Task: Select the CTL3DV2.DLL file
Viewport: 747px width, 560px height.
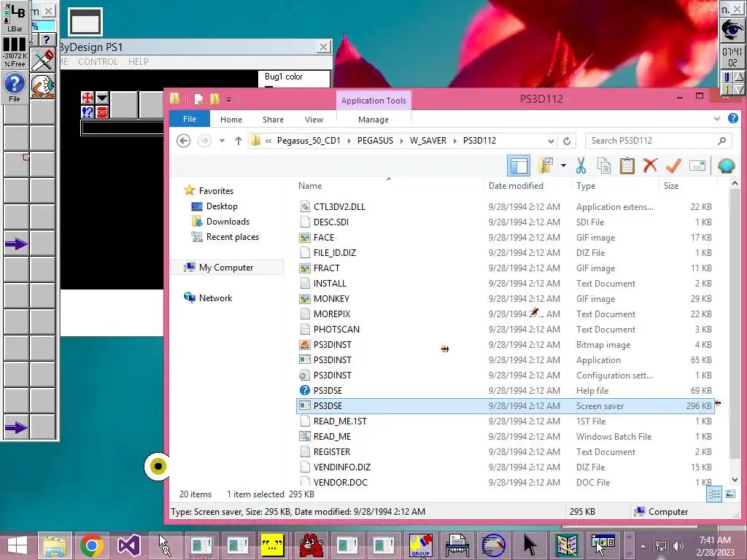Action: click(339, 206)
